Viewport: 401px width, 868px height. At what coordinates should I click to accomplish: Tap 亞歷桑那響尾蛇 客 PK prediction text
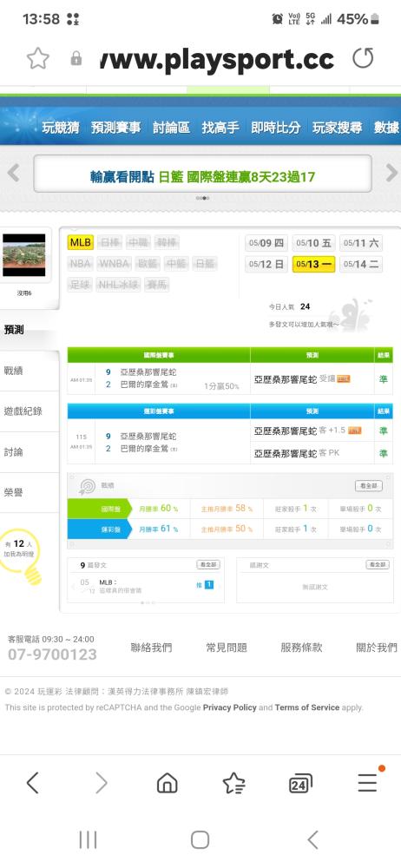pos(297,453)
